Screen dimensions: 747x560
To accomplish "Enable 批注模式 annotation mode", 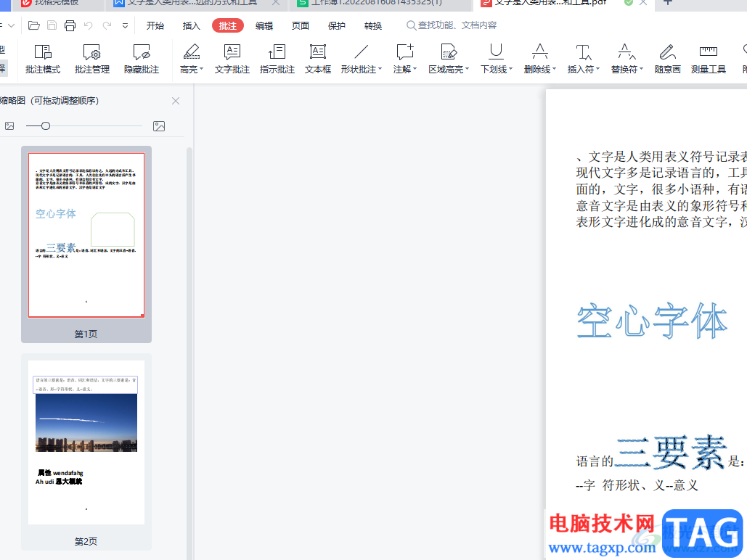I will (43, 59).
